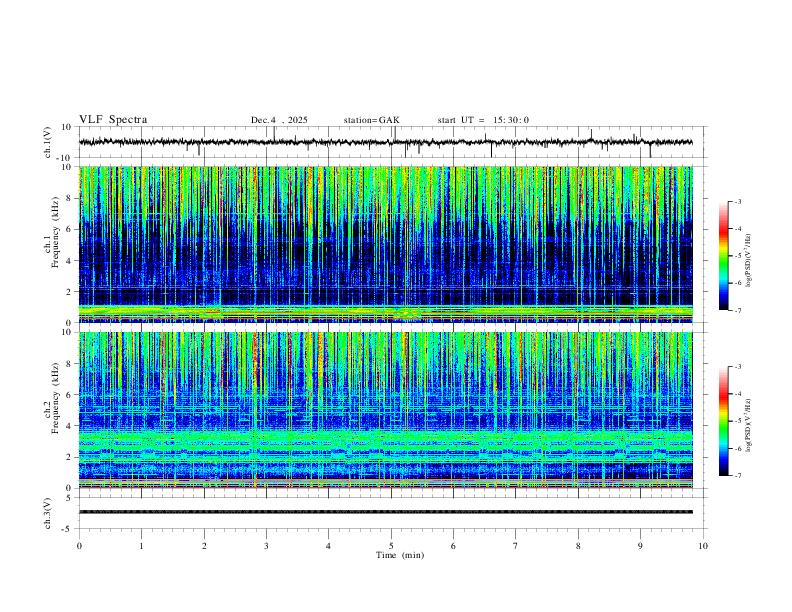This screenshot has width=792, height=612.
Task: Click the "0" tick on the time axis
Action: click(79, 546)
